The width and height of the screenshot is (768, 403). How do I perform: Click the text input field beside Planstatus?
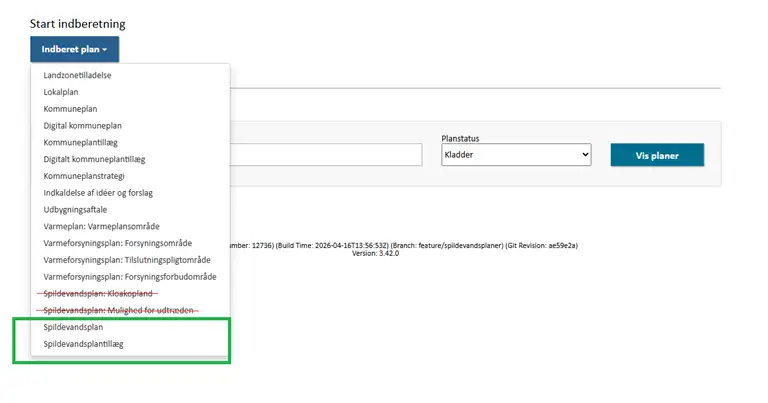[x=326, y=156]
